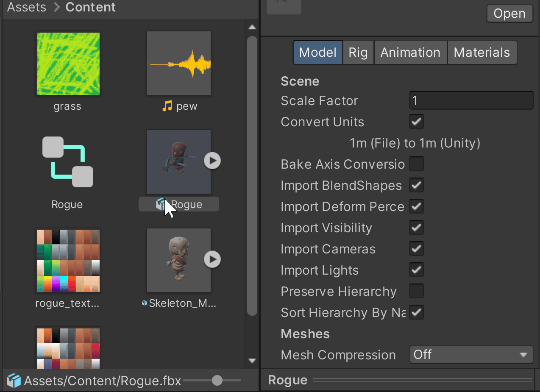
Task: Click inside the Scale Factor input field
Action: tap(471, 100)
